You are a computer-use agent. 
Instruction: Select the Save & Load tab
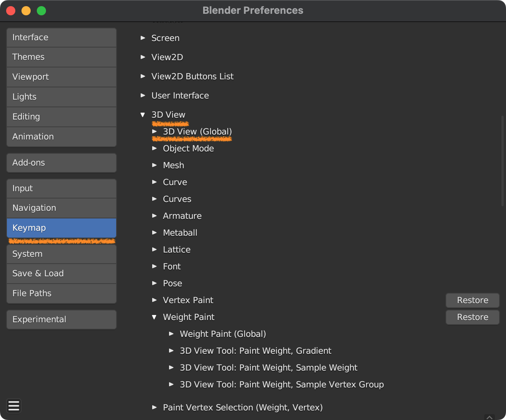[x=61, y=274]
